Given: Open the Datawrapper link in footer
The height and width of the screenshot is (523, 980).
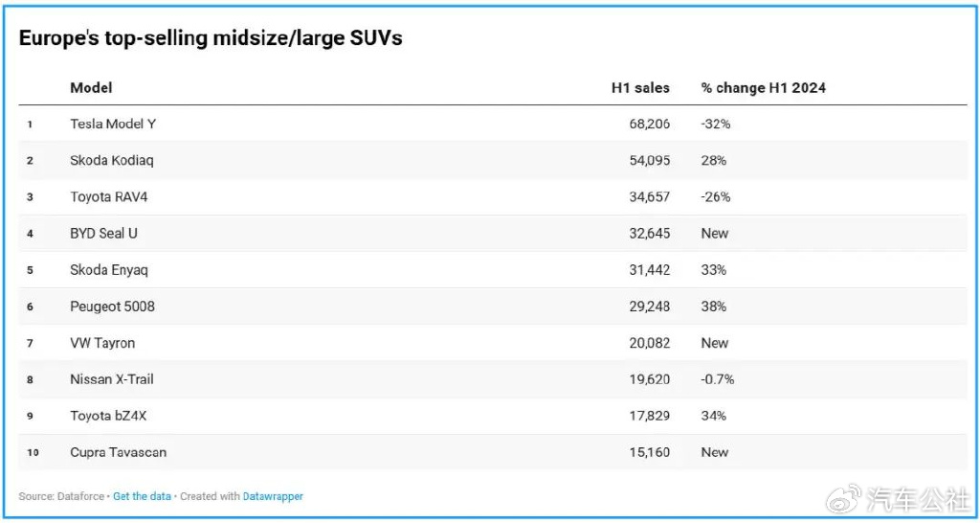Looking at the screenshot, I should click(x=273, y=496).
